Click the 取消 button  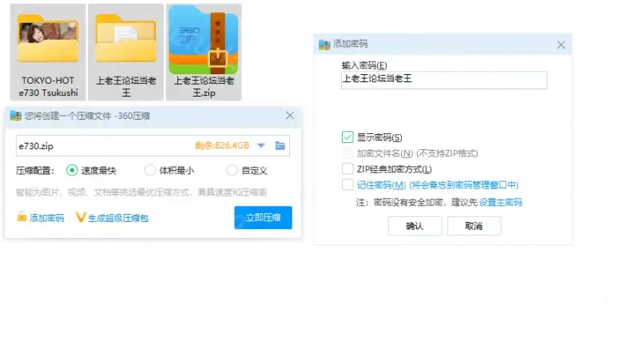pos(474,226)
